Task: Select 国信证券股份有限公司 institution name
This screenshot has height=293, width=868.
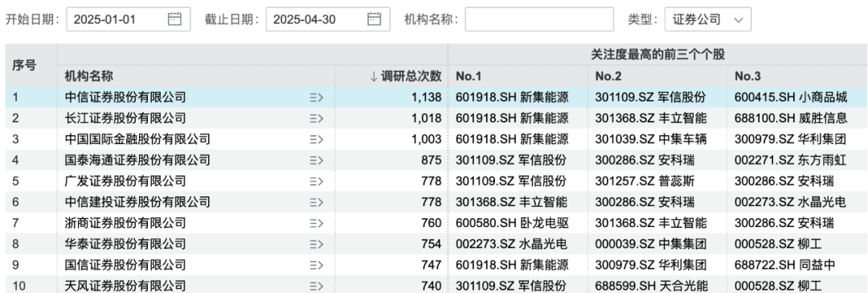Action: click(x=125, y=265)
